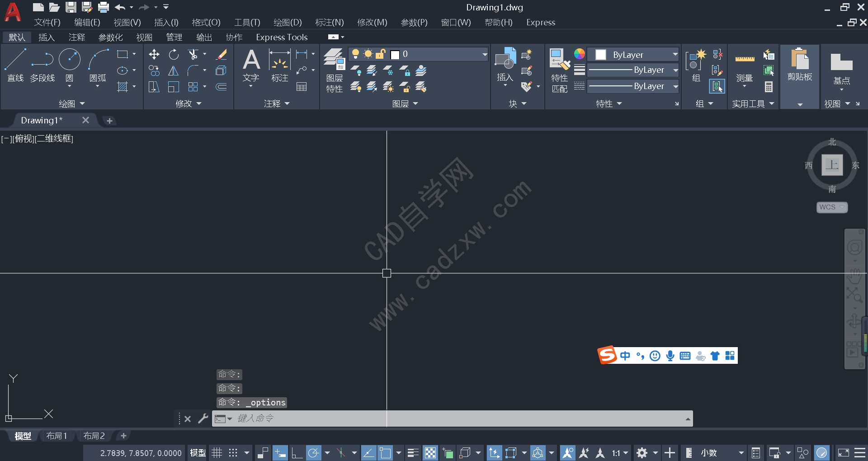Toggle 2D object snap in status bar
This screenshot has width=868, height=461.
pyautogui.click(x=385, y=453)
